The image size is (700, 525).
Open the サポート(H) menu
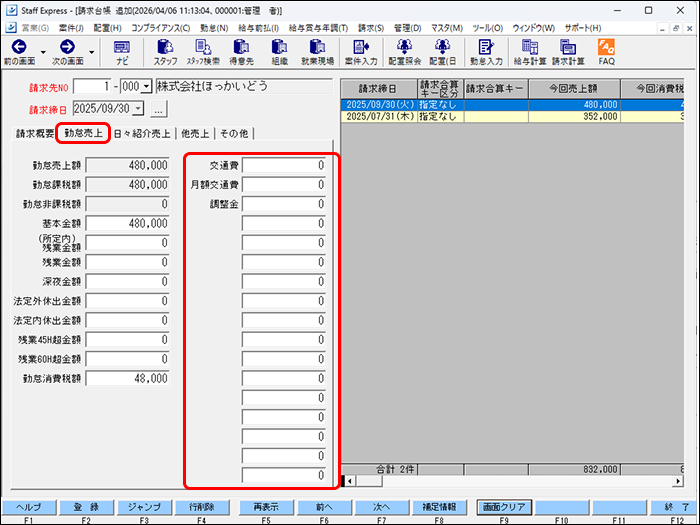click(583, 28)
